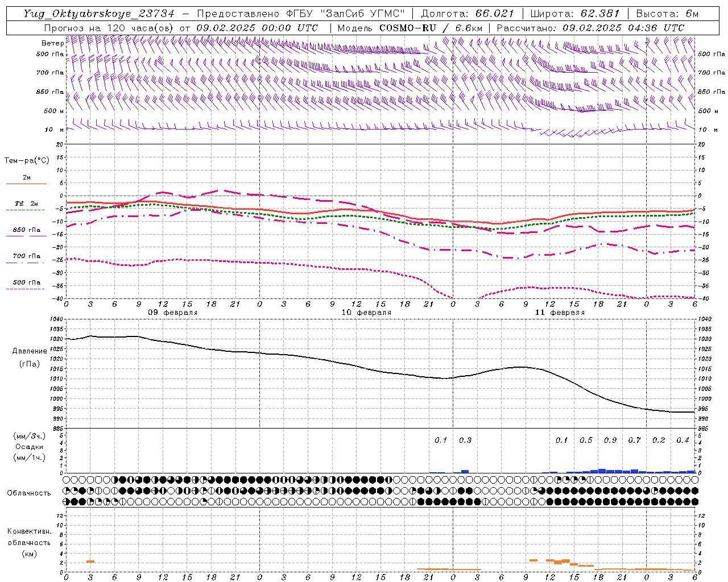This screenshot has height=582, width=728.
Task: Click the precipitation value 0.7
Action: coord(634,440)
